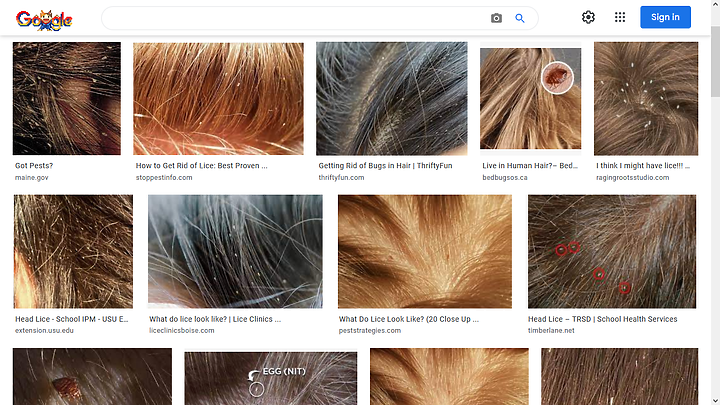Click the liceclinicsboise.com source link
The height and width of the screenshot is (405, 720).
181,330
